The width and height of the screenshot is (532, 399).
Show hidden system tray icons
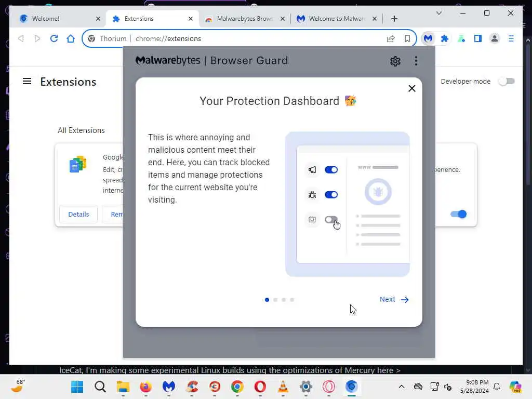tap(402, 387)
